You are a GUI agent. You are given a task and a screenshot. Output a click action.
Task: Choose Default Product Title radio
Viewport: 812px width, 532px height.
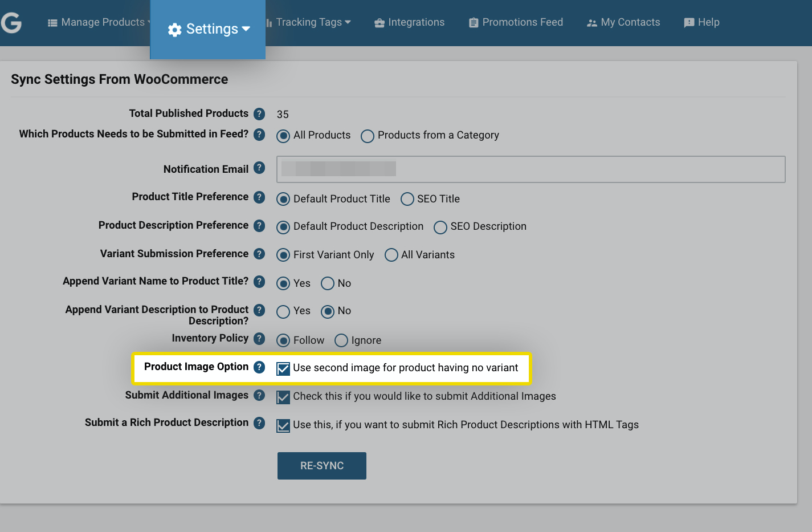(283, 199)
